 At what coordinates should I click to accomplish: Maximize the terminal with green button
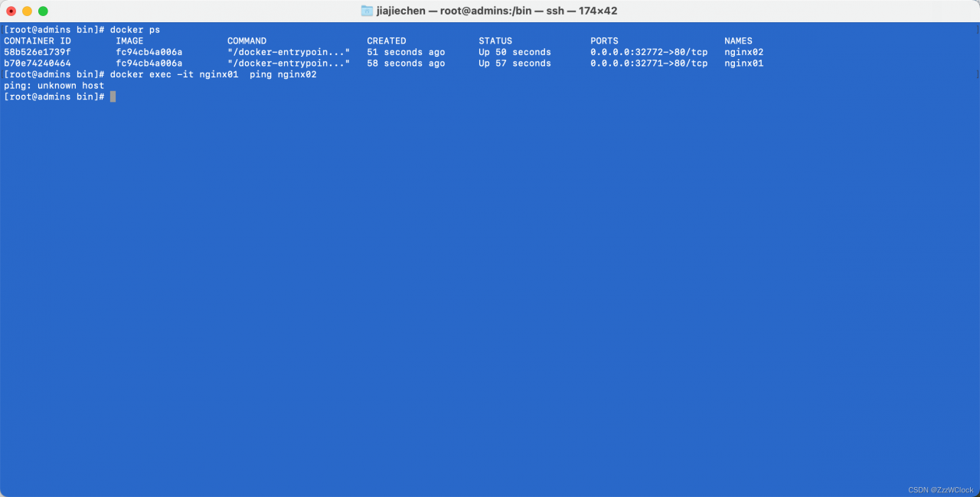pos(43,11)
